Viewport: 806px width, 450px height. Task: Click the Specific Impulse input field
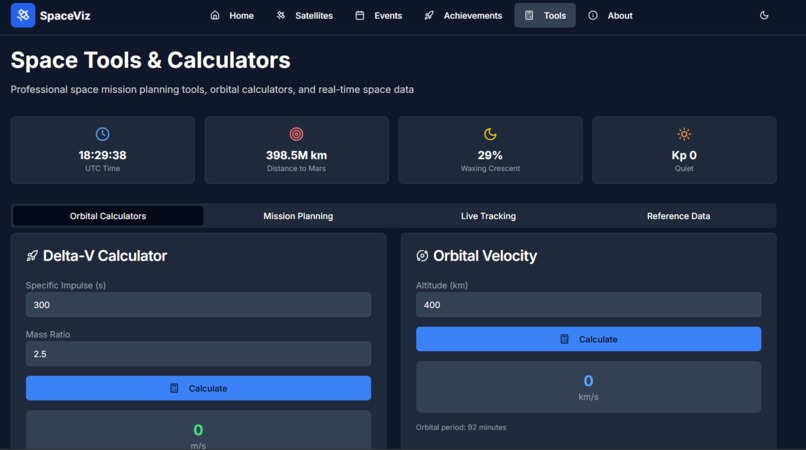pos(198,305)
